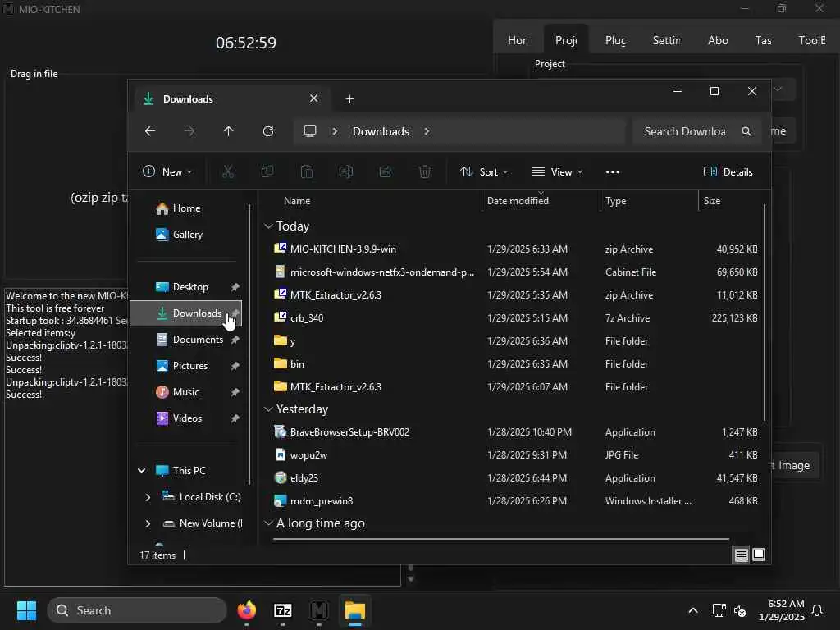The width and height of the screenshot is (840, 630).
Task: Sort by Date modified column header
Action: 541,201
